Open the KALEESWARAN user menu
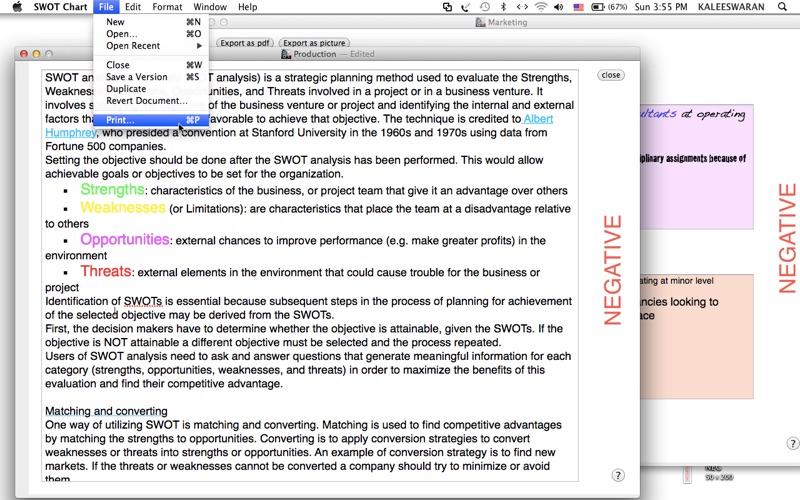Viewport: 800px width, 500px height. (731, 7)
